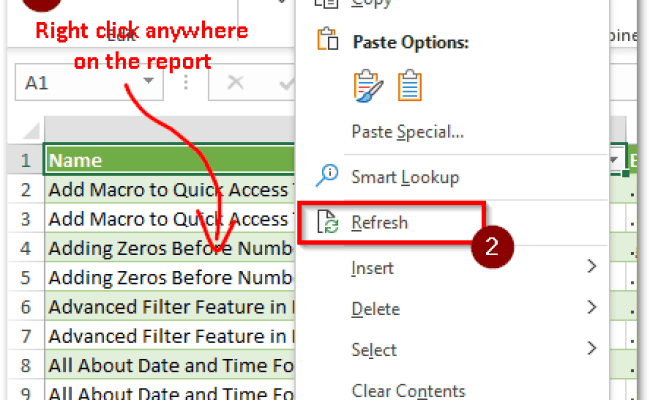Viewport: 650px width, 400px height.
Task: Click row 3 cell Add Macro to Quick Access
Action: tap(170, 219)
